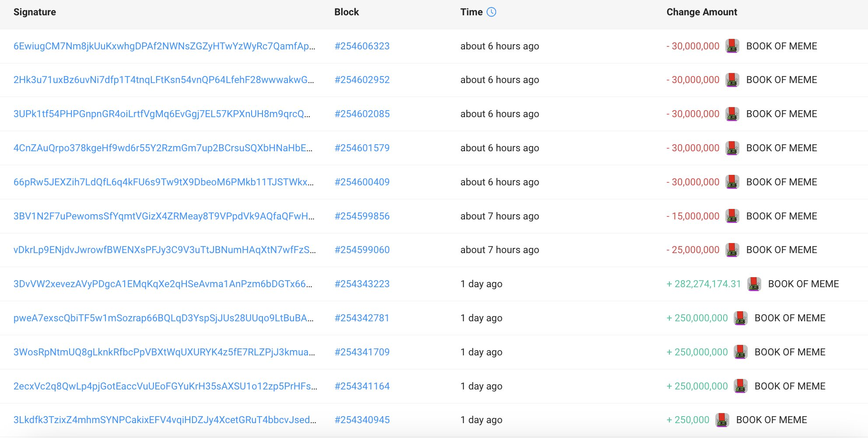Open transaction signature starting with vDkrLp9ENjdv

164,250
